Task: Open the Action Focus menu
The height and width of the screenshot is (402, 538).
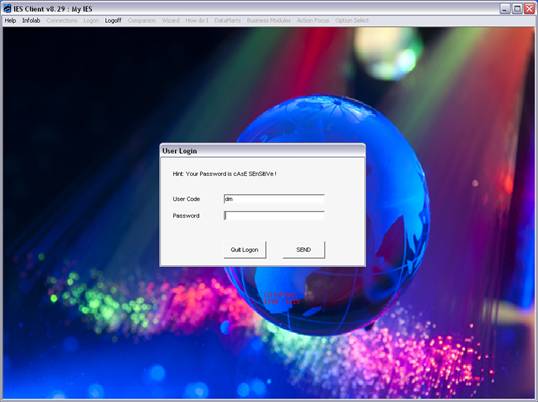Action: pos(313,21)
